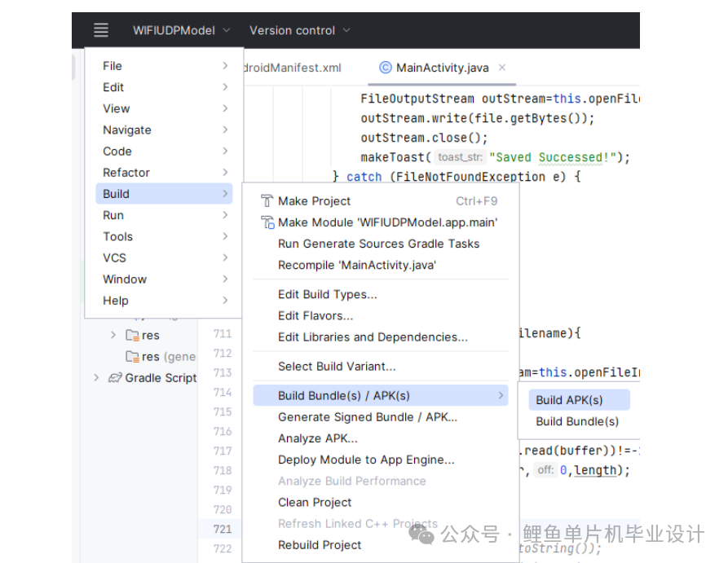Open Edit Build Types...
Image resolution: width=728 pixels, height=563 pixels.
click(381, 294)
